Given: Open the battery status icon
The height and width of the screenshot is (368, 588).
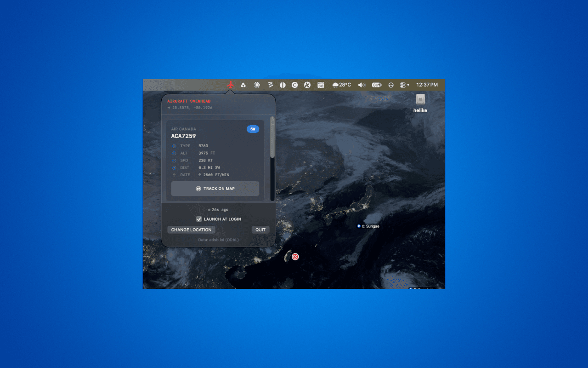Looking at the screenshot, I should (x=377, y=85).
